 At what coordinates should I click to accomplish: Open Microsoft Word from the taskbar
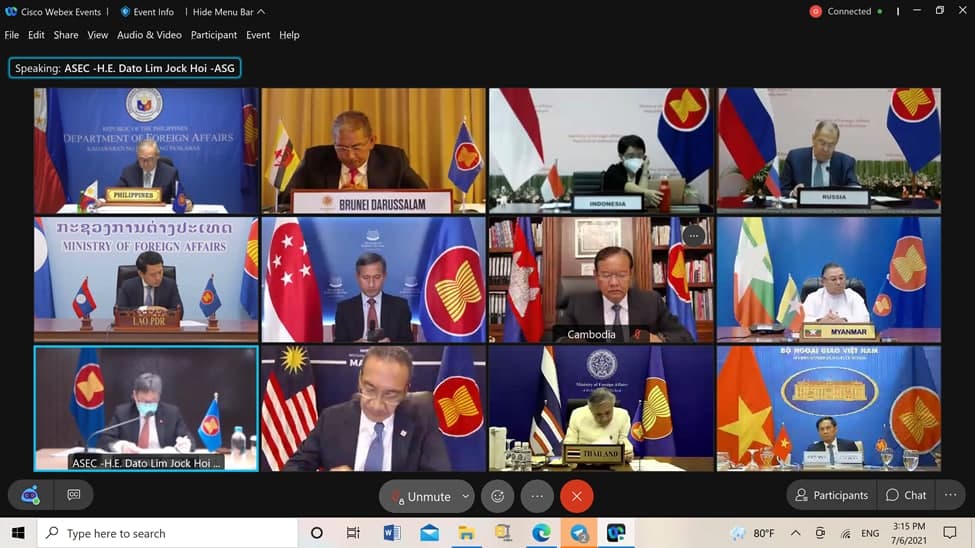(x=391, y=533)
